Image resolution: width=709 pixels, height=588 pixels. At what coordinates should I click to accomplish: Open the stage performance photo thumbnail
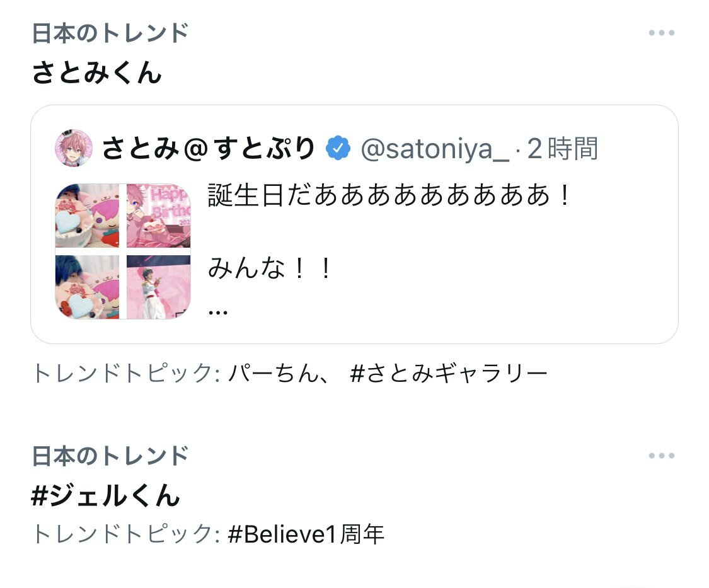(159, 287)
